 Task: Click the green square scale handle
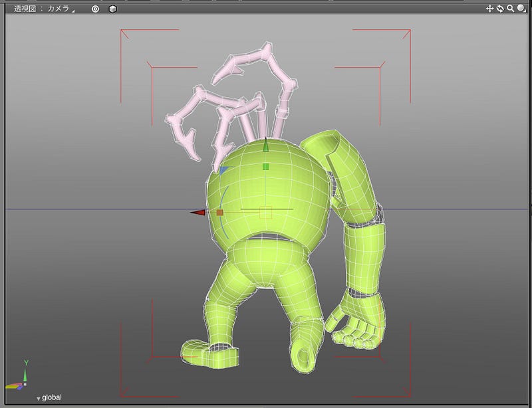[x=265, y=167]
